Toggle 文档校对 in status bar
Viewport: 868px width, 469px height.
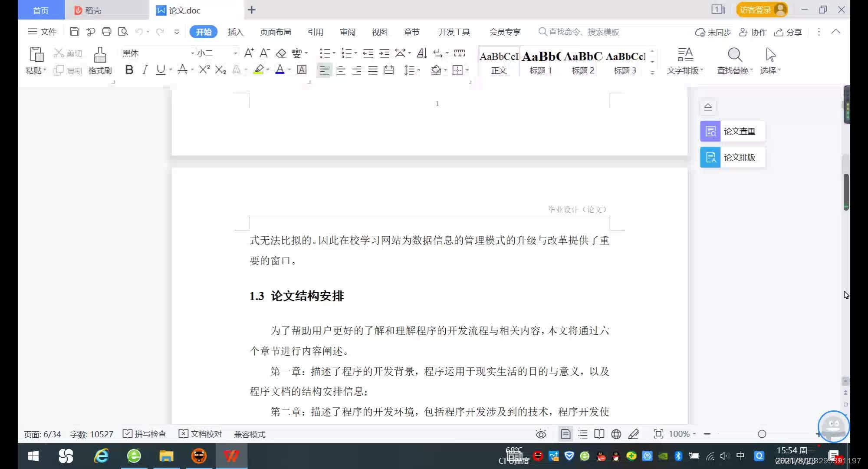tap(201, 434)
